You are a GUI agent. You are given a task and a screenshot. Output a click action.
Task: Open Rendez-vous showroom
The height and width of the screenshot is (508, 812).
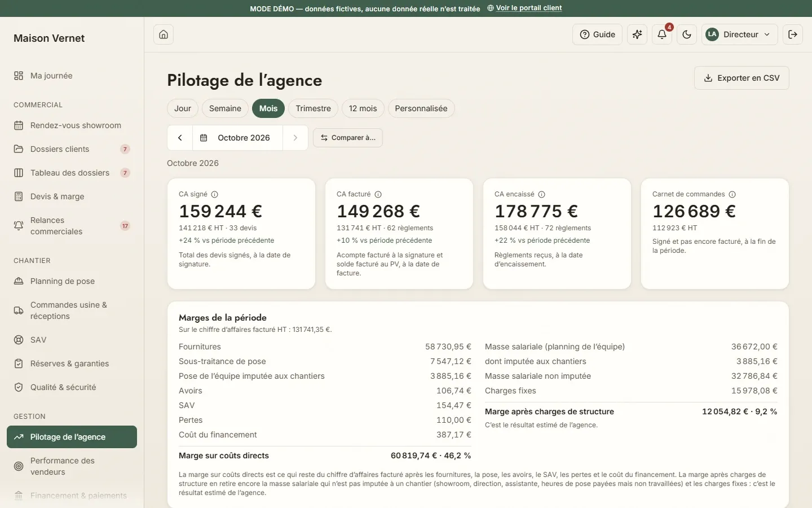click(x=72, y=125)
